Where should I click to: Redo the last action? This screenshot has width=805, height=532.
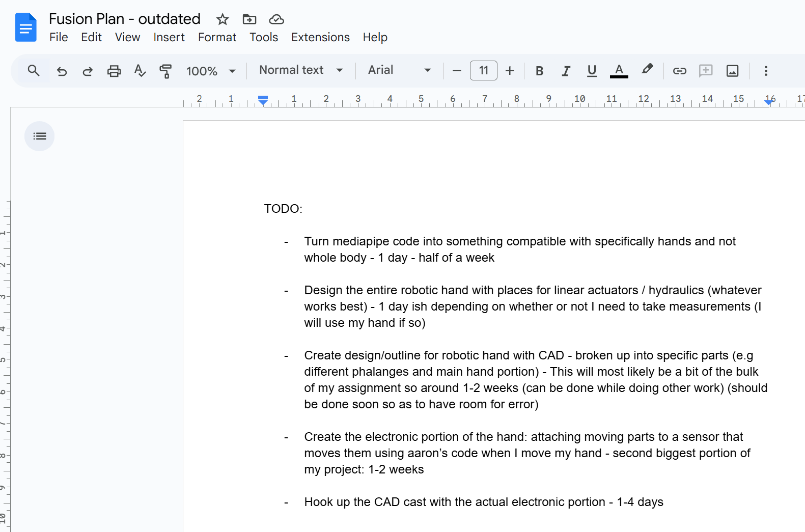click(x=88, y=71)
